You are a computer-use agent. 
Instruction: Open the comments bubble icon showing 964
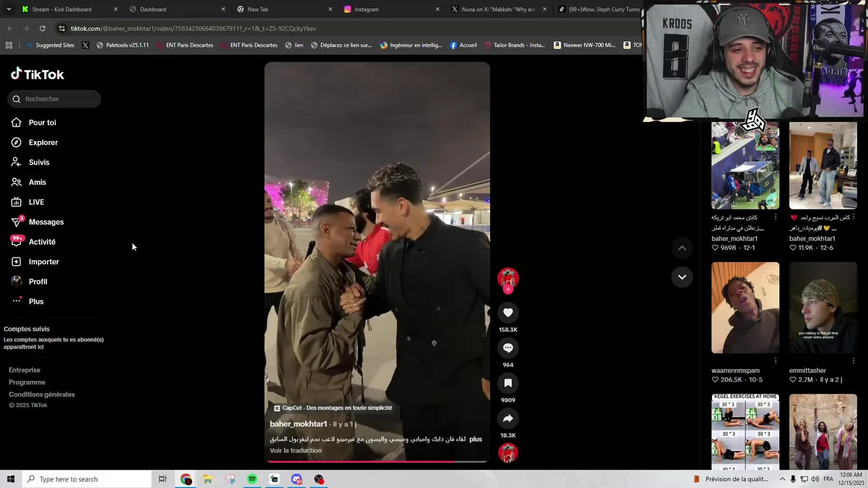pos(508,348)
